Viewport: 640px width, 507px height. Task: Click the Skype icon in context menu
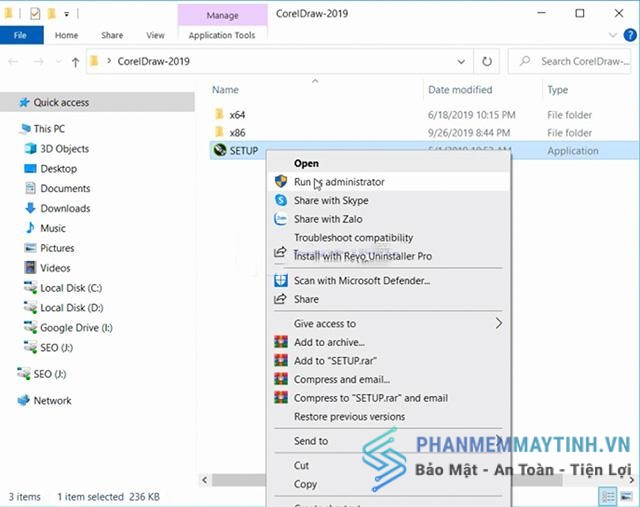[x=281, y=200]
